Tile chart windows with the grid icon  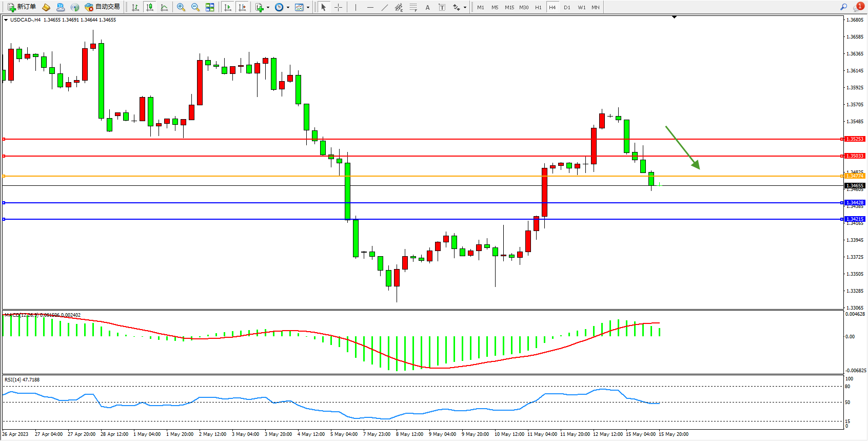[x=210, y=7]
